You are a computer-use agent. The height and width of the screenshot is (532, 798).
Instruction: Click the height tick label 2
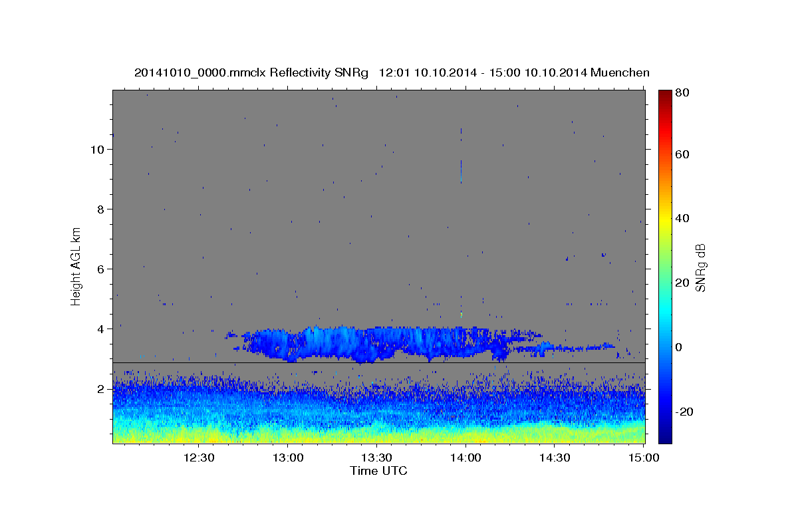point(101,388)
